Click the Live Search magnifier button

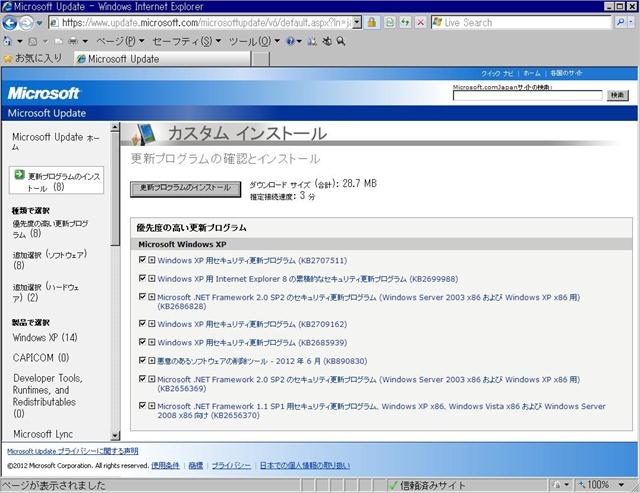pos(620,22)
